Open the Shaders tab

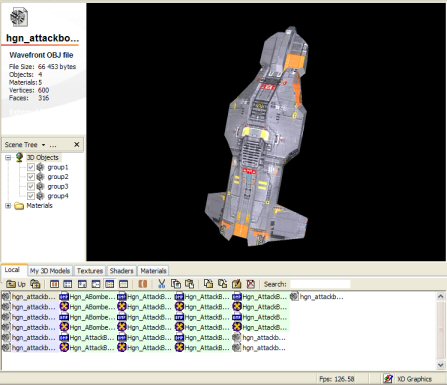[x=121, y=271]
